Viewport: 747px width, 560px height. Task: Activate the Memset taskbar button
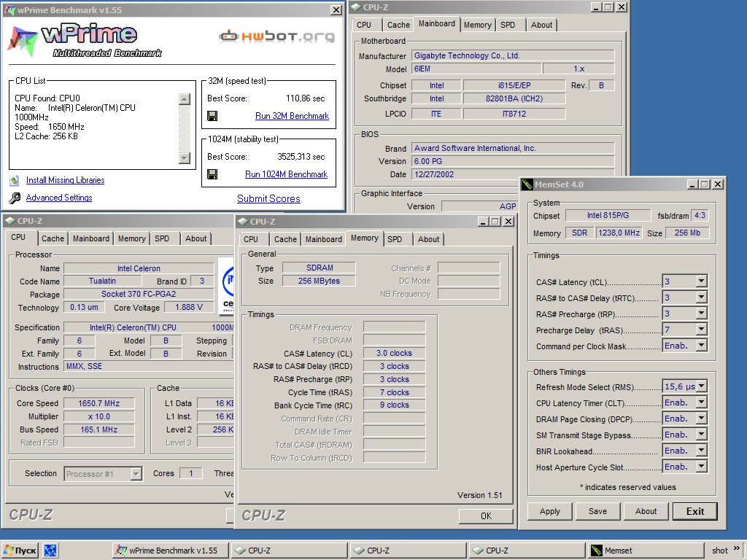[x=646, y=551]
